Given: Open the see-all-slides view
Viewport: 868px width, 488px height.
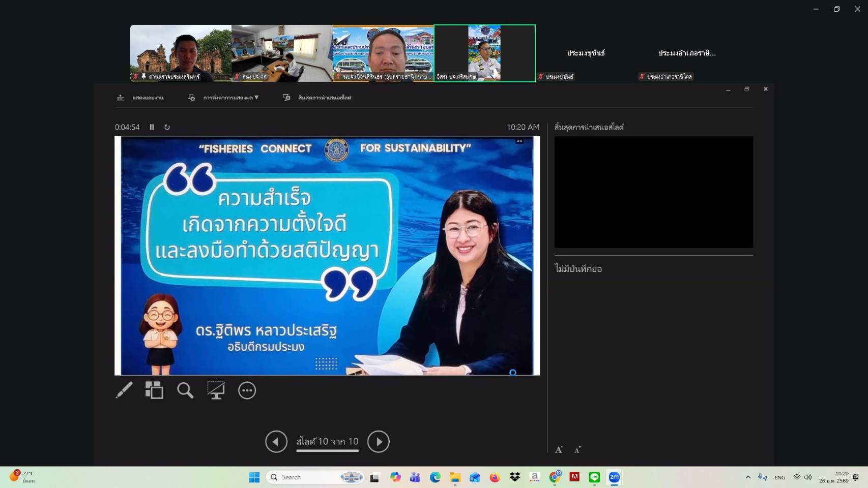Looking at the screenshot, I should coord(154,390).
